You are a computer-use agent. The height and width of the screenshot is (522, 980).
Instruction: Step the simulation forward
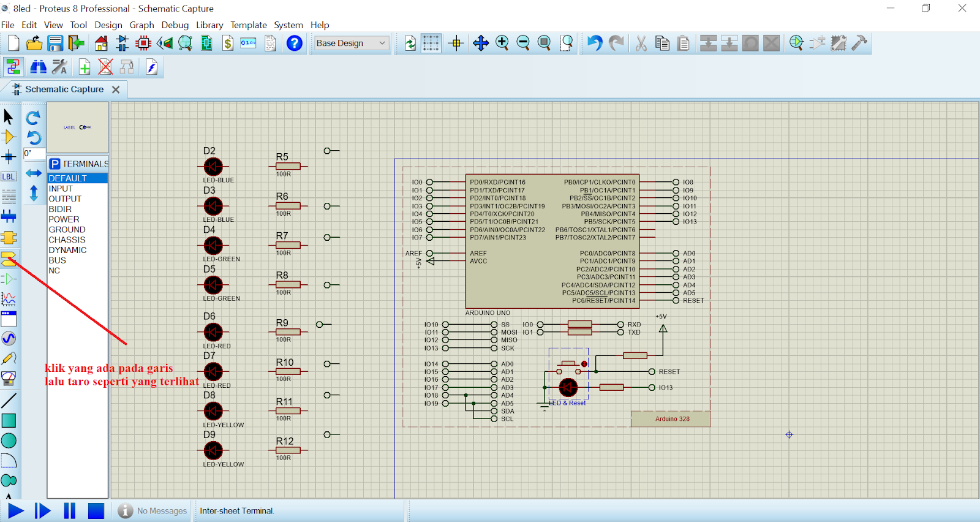point(42,511)
